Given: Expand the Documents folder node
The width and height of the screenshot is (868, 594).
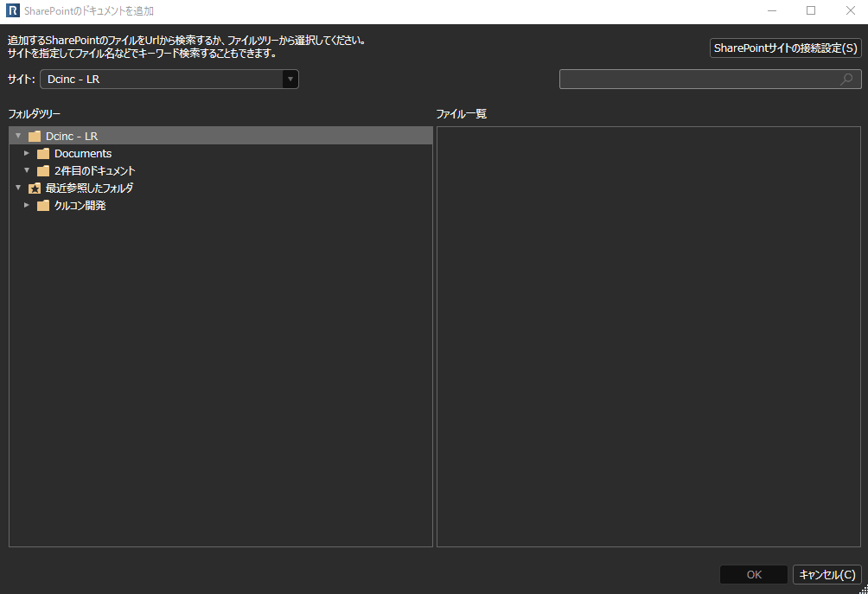Looking at the screenshot, I should coord(27,153).
